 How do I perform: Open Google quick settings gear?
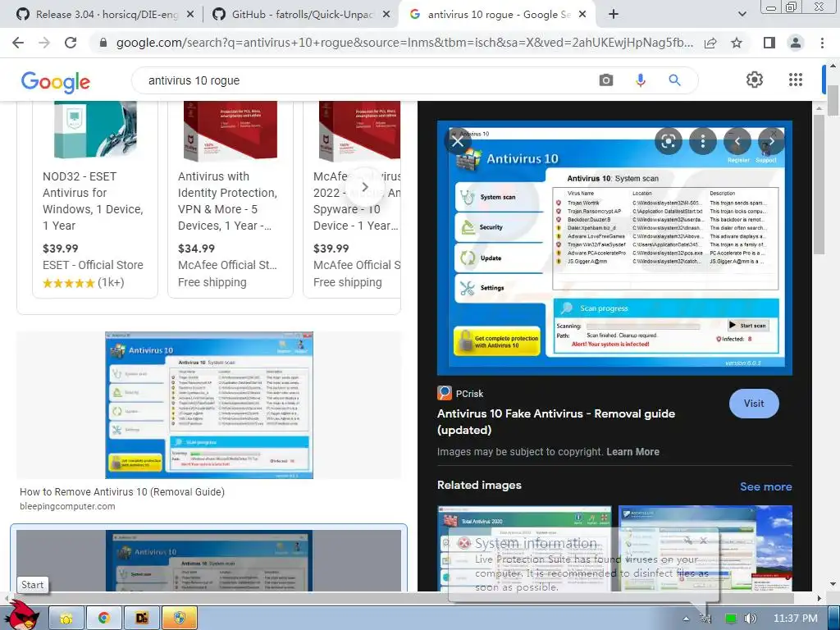[x=755, y=80]
